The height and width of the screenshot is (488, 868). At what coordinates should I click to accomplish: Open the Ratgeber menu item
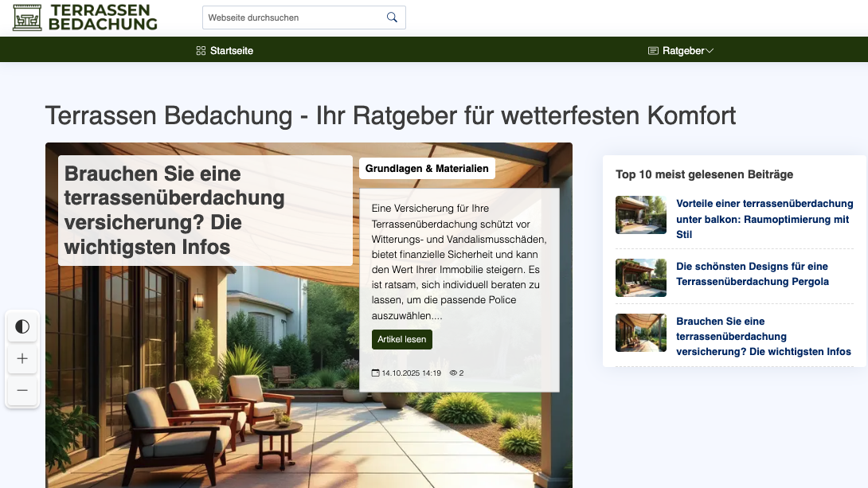tap(683, 51)
